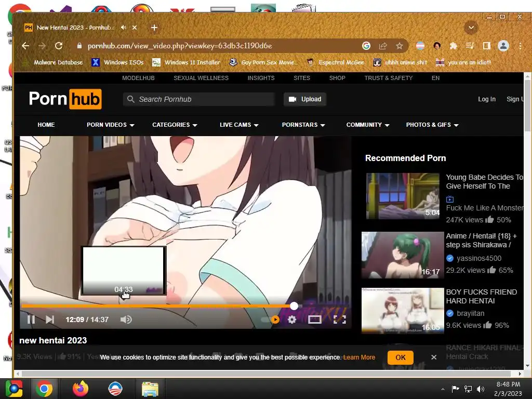
Task: Click the horizontal scrollbar right arrow
Action: (x=520, y=374)
